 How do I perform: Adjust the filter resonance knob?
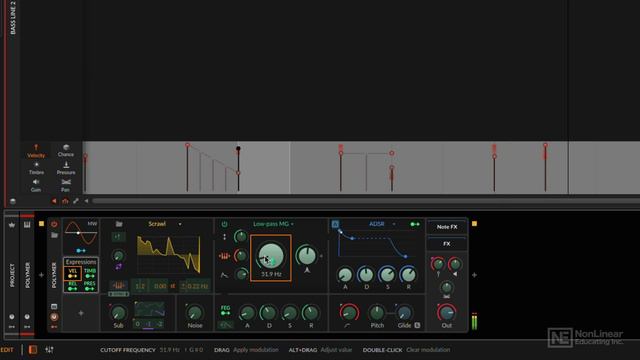coord(307,256)
